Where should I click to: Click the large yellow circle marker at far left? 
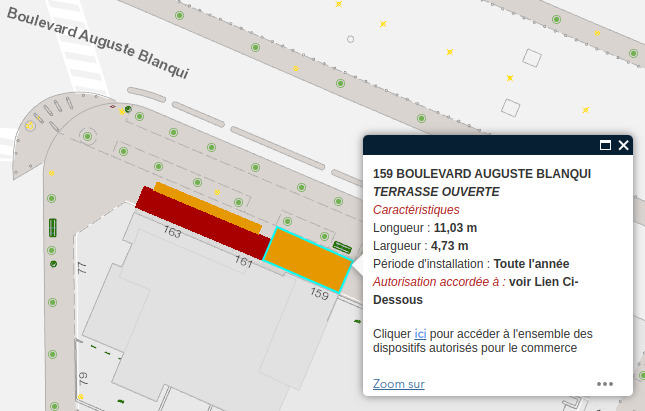tap(30, 126)
